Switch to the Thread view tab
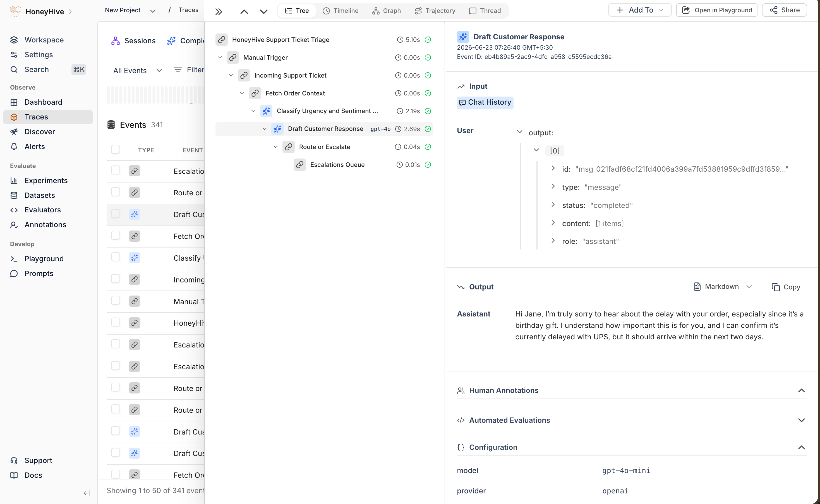The image size is (820, 504). (485, 11)
